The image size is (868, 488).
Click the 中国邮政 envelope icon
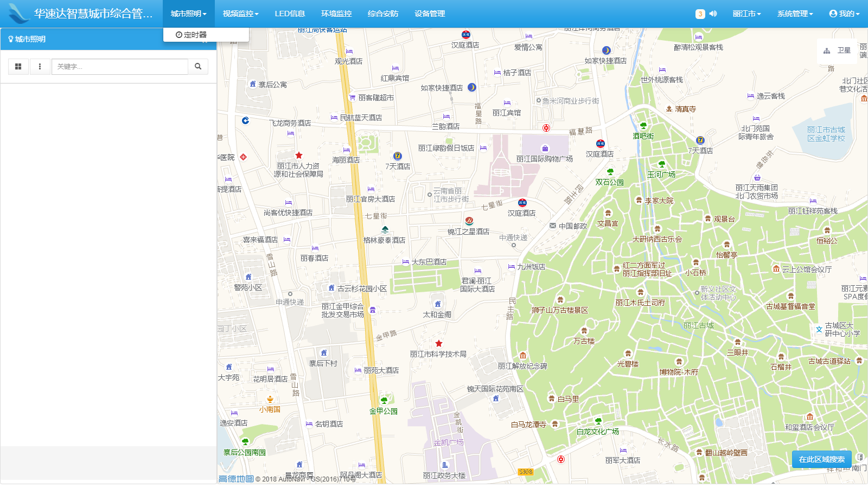pyautogui.click(x=553, y=226)
